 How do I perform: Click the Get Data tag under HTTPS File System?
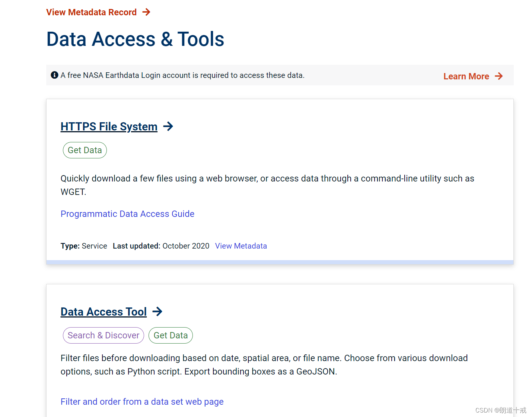tap(85, 150)
